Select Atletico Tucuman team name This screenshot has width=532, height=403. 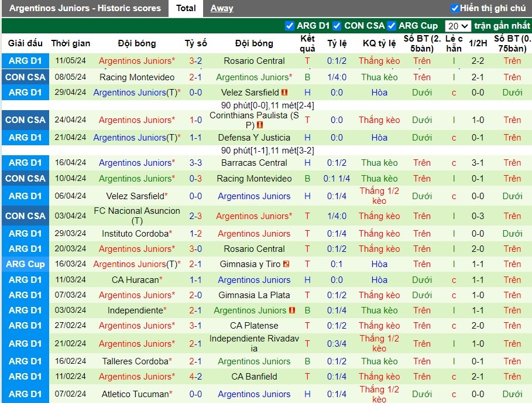(135, 394)
